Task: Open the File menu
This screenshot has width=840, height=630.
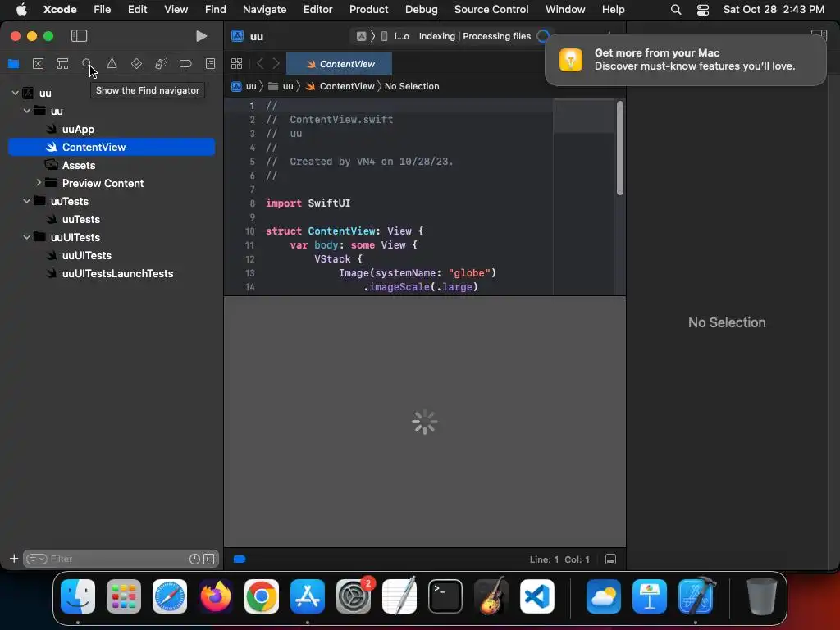Action: click(102, 9)
